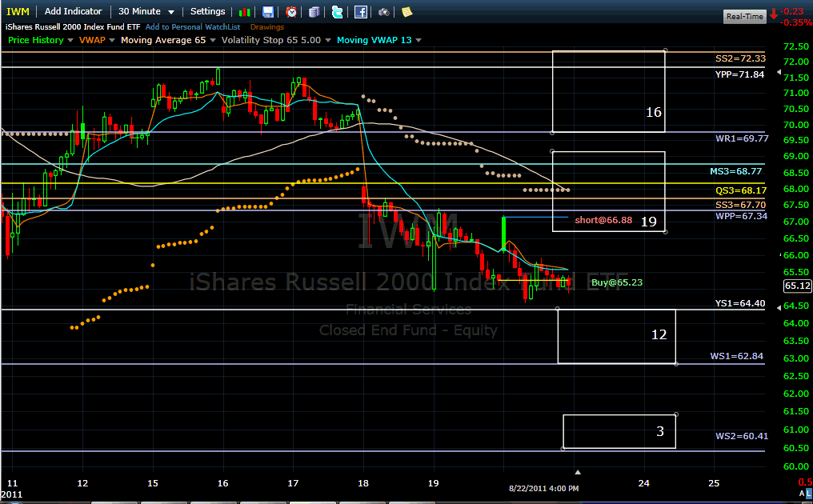Select the current price tag 65.12
This screenshot has height=504, width=813.
tap(798, 286)
